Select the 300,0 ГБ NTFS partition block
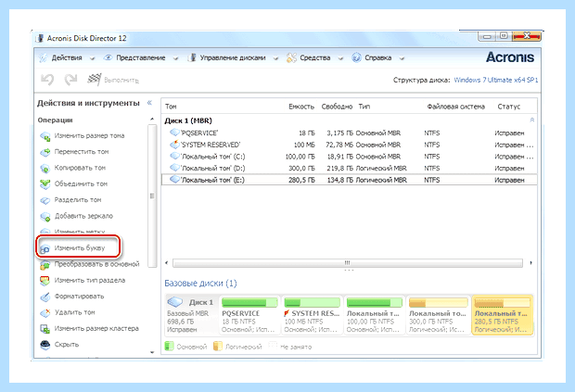This screenshot has width=575, height=392. click(439, 315)
